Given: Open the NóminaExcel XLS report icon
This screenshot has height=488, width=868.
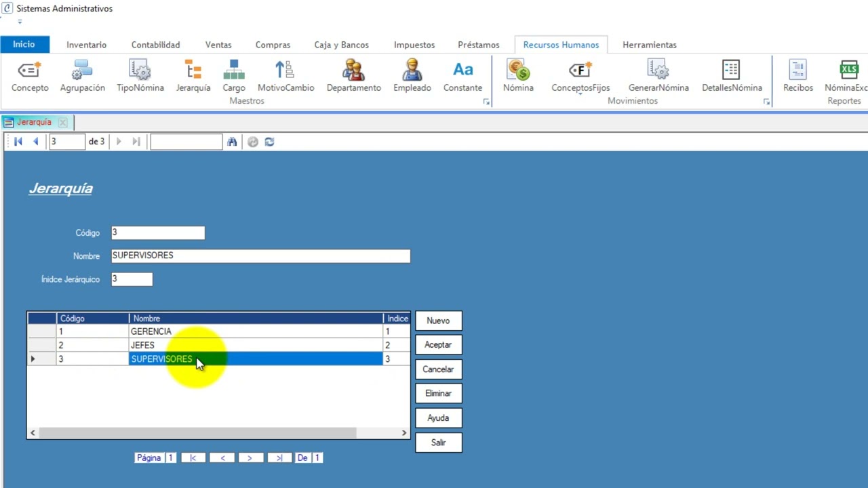Looking at the screenshot, I should tap(848, 76).
